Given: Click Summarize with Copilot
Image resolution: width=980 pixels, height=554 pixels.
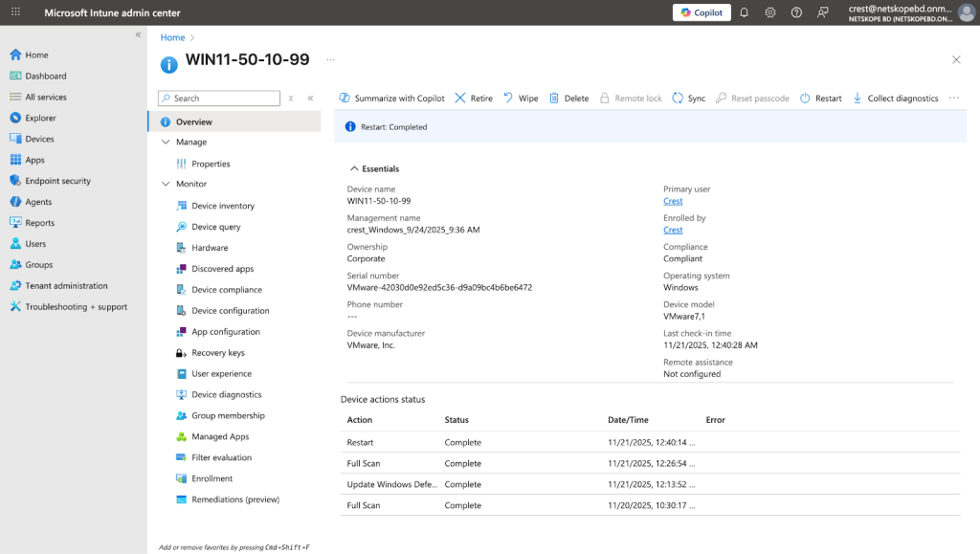Looking at the screenshot, I should [391, 98].
